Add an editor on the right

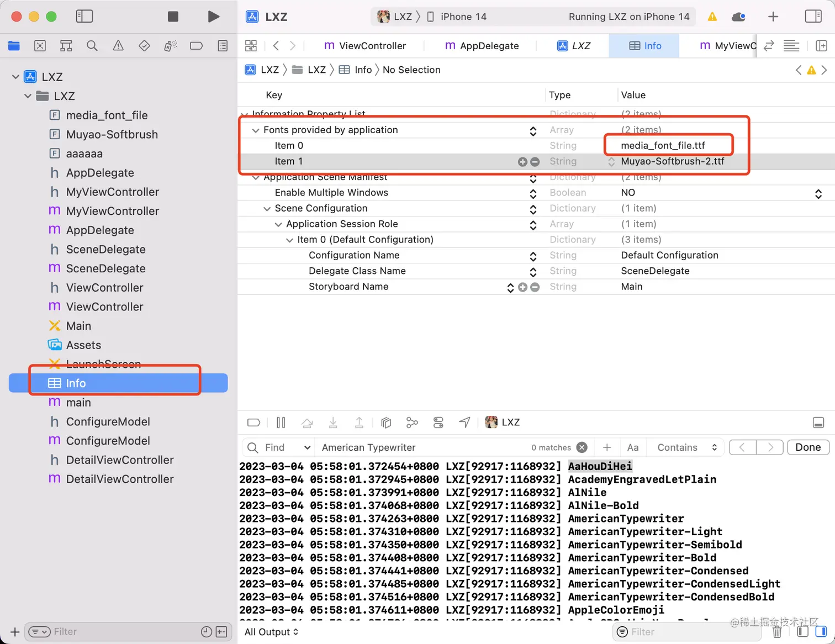[x=821, y=46]
